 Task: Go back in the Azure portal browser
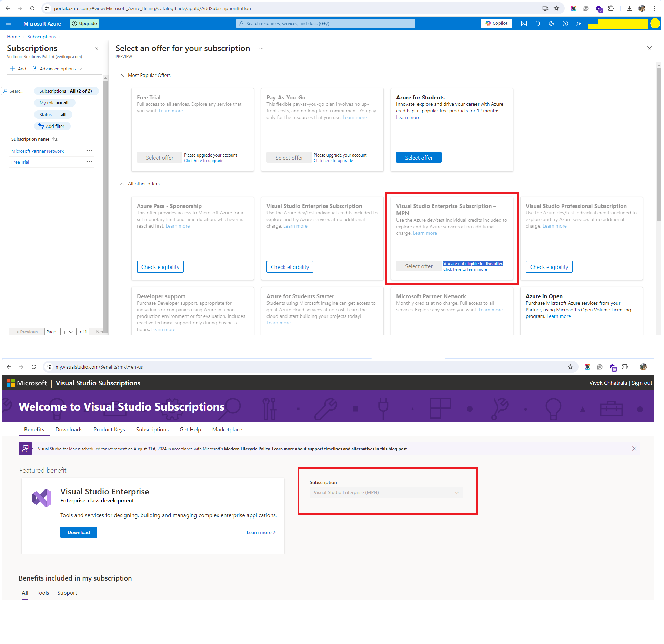8,8
